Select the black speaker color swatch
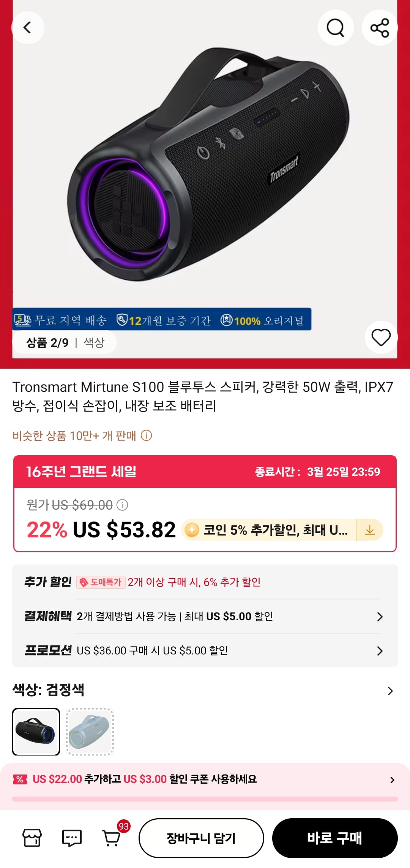The image size is (410, 868). [x=36, y=732]
